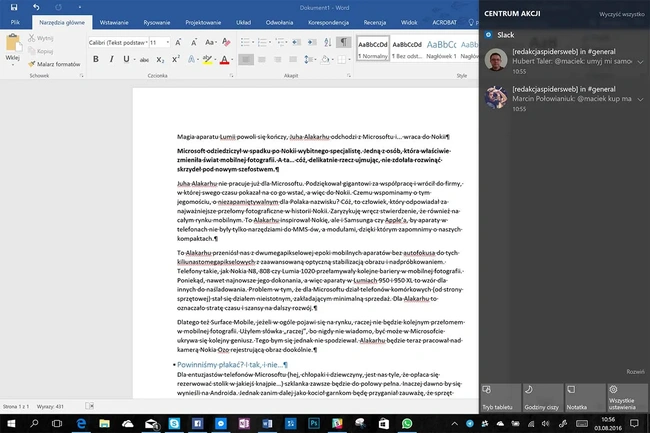Sort the selected paragraphs

coord(327,42)
